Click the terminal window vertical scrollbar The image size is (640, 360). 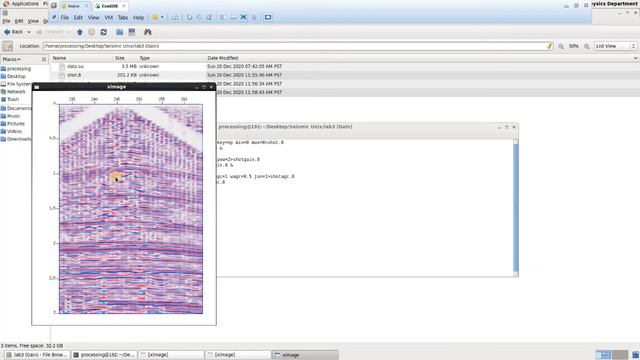tap(516, 208)
